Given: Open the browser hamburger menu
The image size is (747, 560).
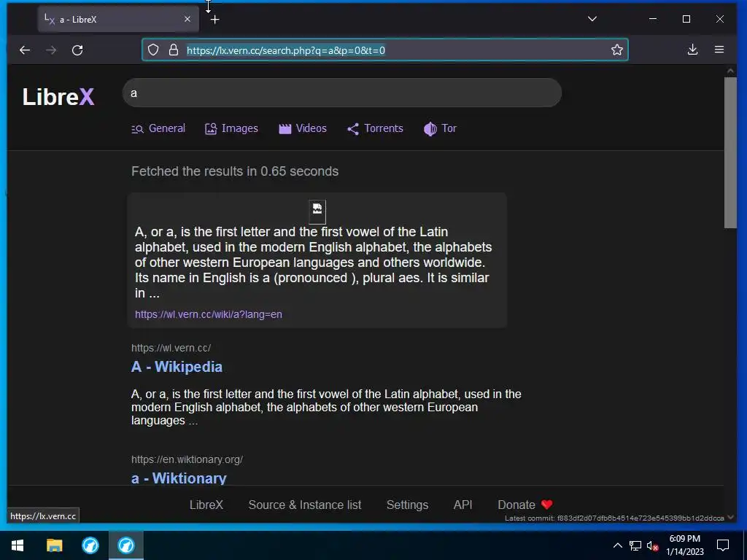Looking at the screenshot, I should (x=719, y=50).
